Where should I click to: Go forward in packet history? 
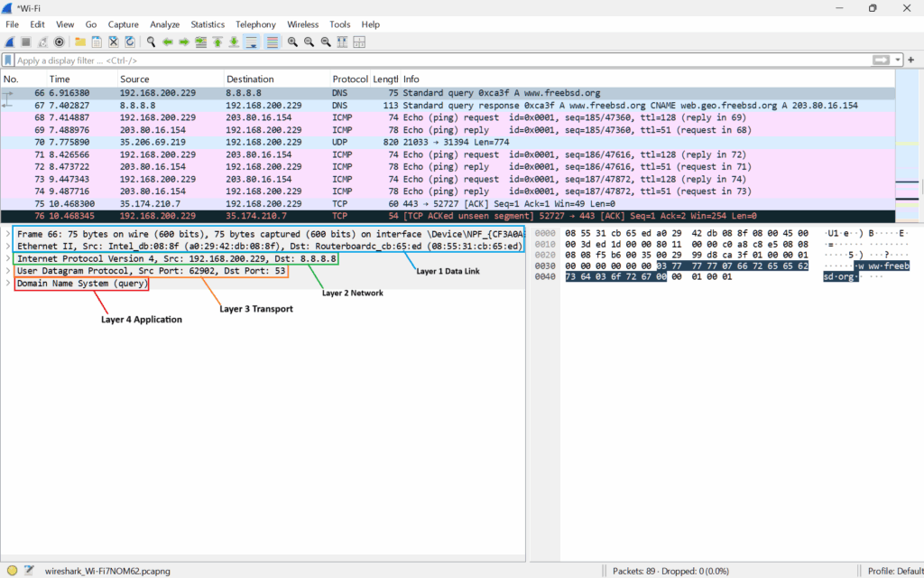pos(184,42)
